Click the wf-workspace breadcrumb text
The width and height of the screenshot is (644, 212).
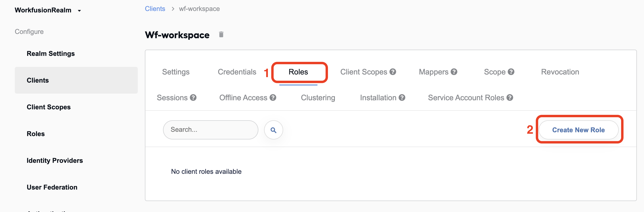[199, 9]
